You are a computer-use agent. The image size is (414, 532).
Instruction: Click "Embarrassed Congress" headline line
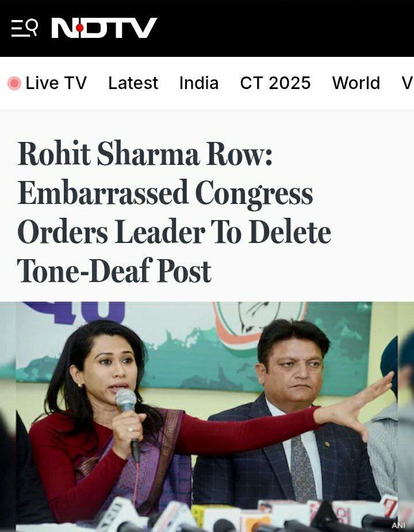coord(165,192)
